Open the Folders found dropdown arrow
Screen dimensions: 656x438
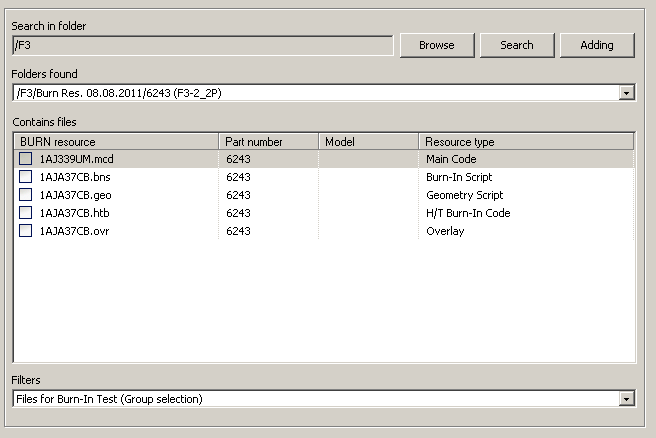pos(627,93)
